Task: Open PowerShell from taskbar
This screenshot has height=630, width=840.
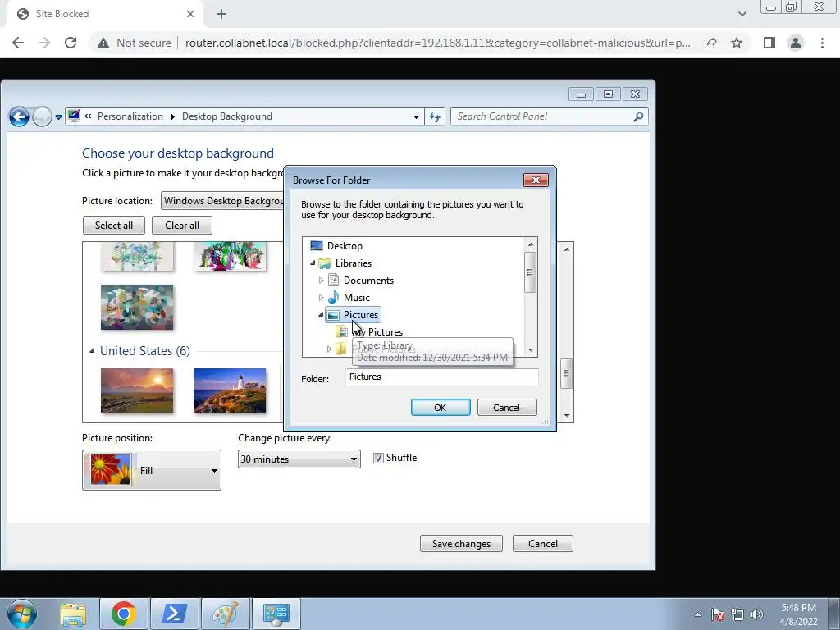Action: [x=175, y=614]
